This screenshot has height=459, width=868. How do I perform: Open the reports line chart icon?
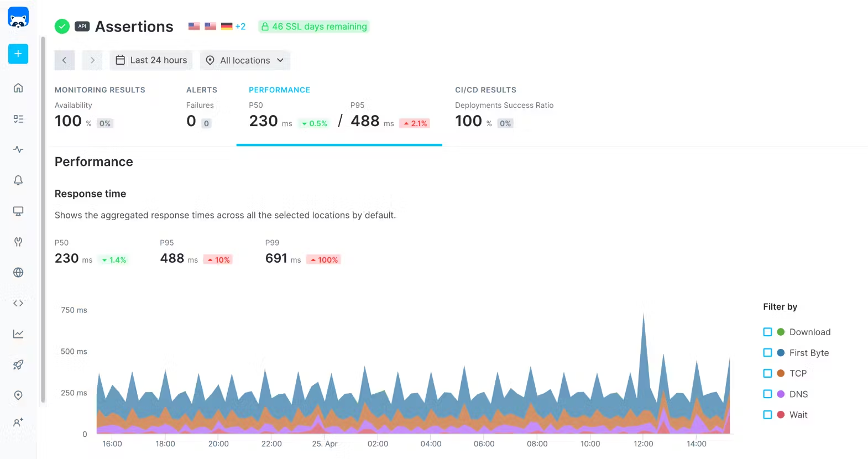pos(18,334)
